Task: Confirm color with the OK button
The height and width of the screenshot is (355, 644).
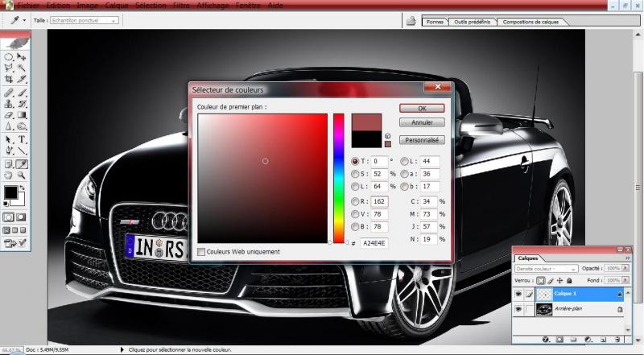Action: tap(422, 109)
